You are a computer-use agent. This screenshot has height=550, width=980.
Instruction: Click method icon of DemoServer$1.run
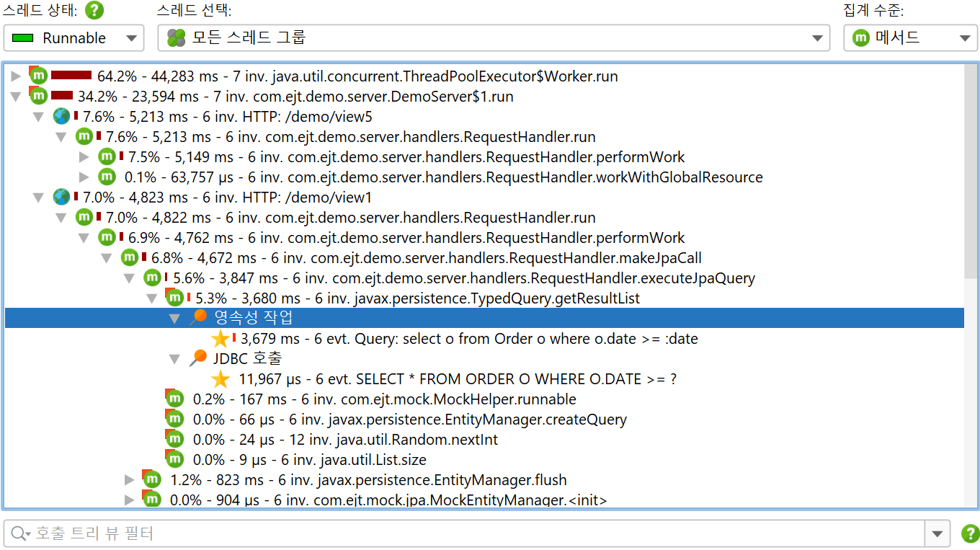point(38,96)
